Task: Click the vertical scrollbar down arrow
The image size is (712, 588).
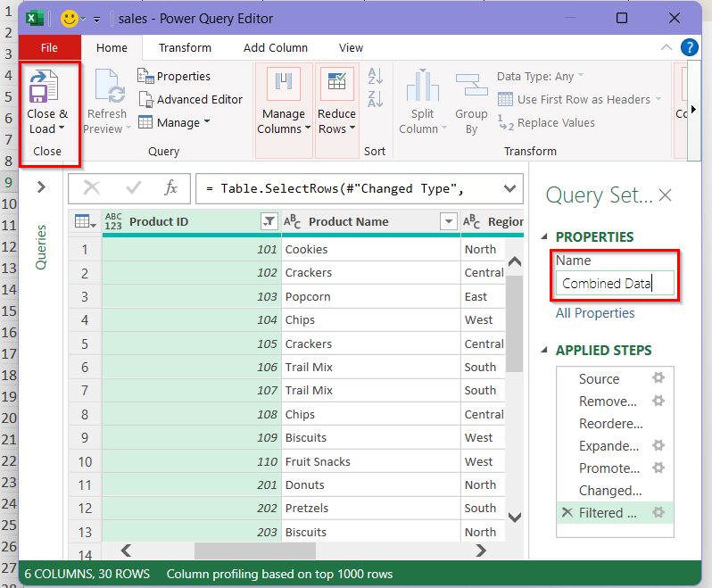Action: pos(515,517)
